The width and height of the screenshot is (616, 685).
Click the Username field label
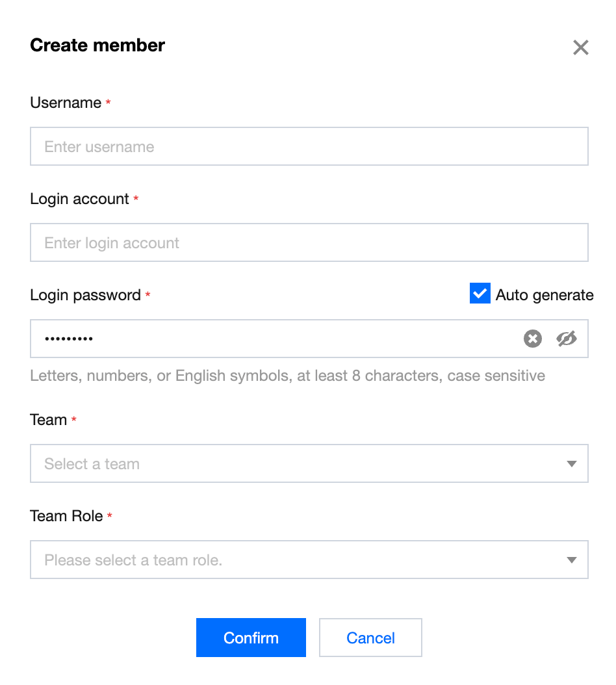tap(66, 103)
